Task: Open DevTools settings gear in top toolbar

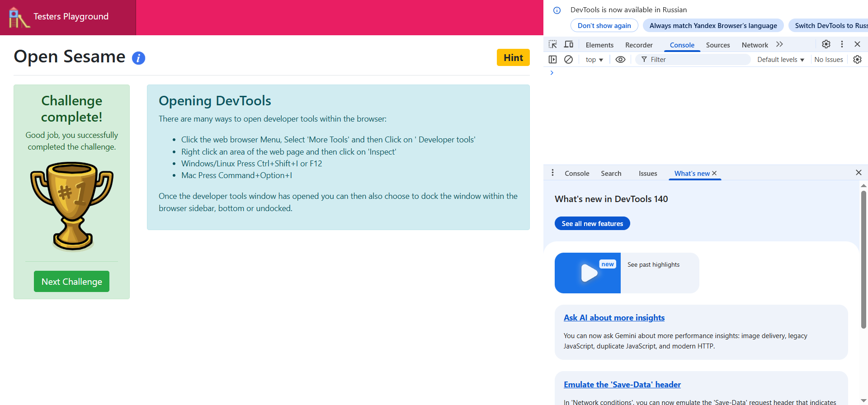Action: (826, 44)
